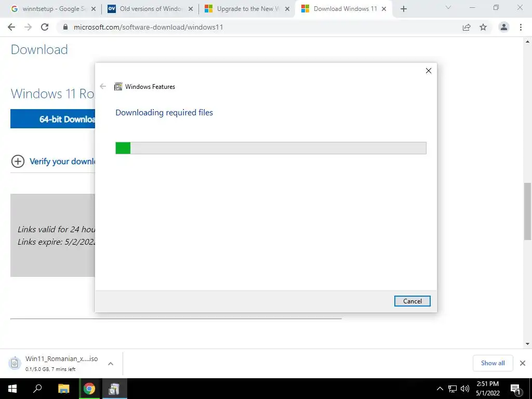Open the Chrome three-dot menu
The width and height of the screenshot is (532, 399).
pos(521,27)
